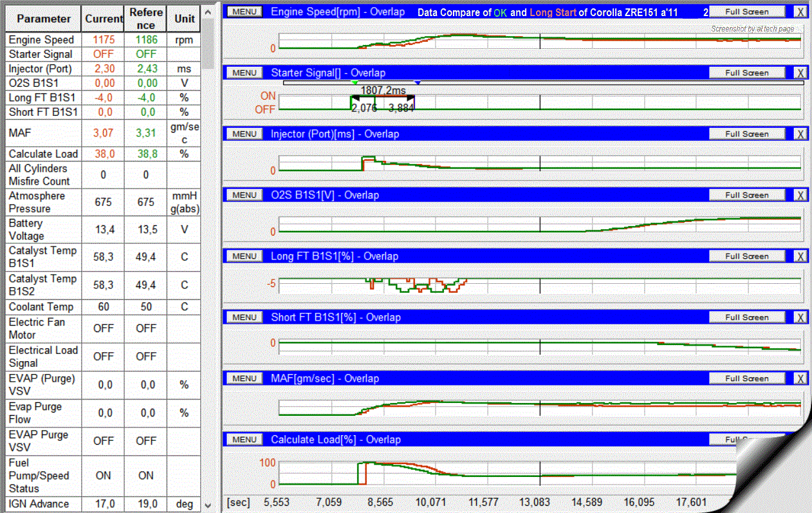The height and width of the screenshot is (513, 812).
Task: Close the Long FT B1S1 graph
Action: point(799,256)
